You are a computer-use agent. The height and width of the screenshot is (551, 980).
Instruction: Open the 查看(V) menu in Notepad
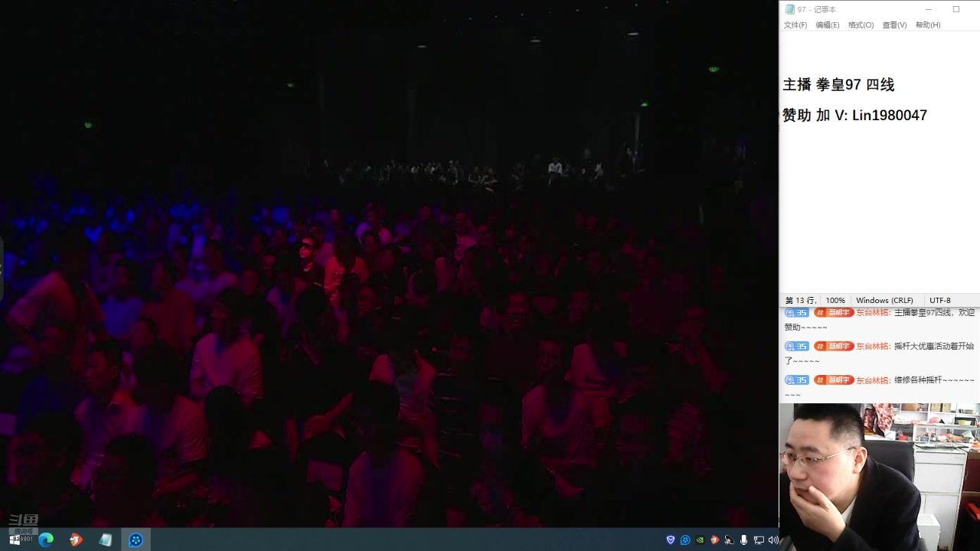894,25
